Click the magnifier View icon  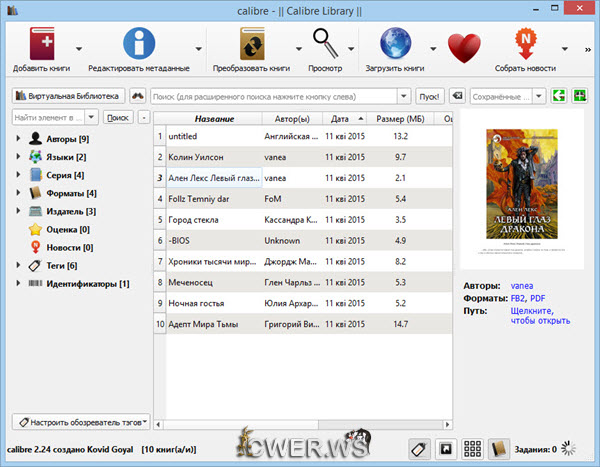point(325,45)
